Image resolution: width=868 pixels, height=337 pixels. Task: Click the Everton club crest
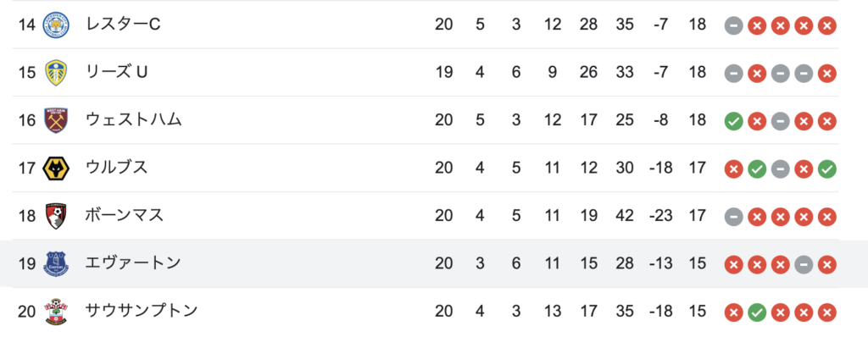[x=57, y=264]
